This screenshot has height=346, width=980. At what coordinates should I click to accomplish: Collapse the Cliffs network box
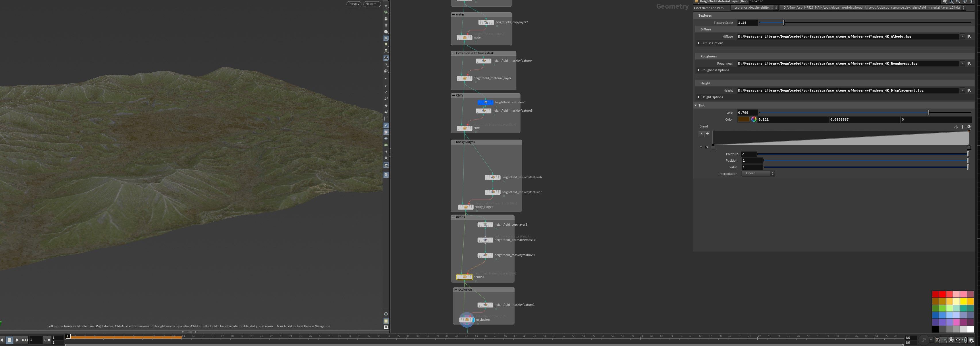click(453, 95)
